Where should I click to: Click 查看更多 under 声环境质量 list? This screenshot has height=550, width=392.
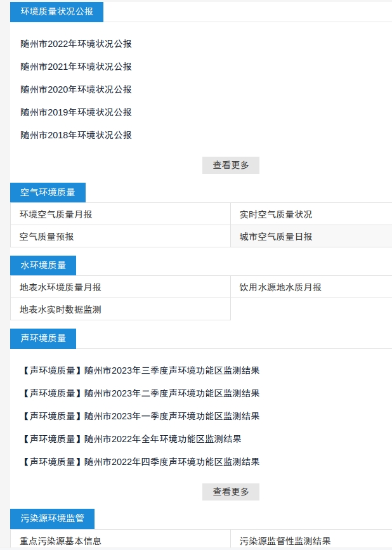pos(231,492)
